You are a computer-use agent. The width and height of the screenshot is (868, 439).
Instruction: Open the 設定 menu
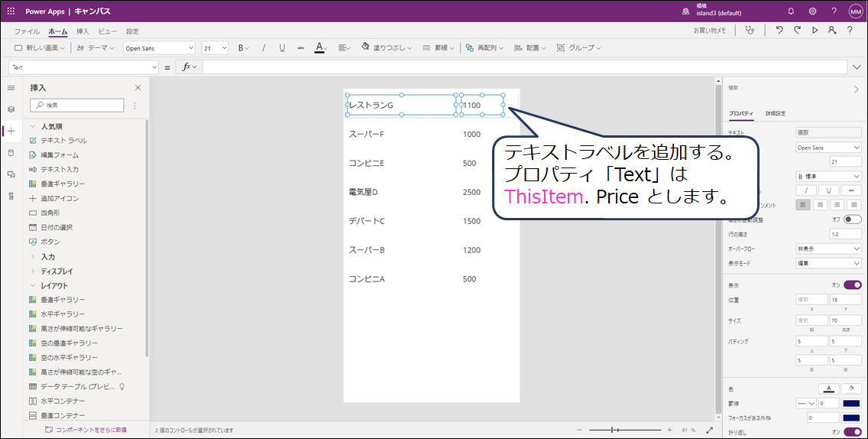tap(132, 31)
